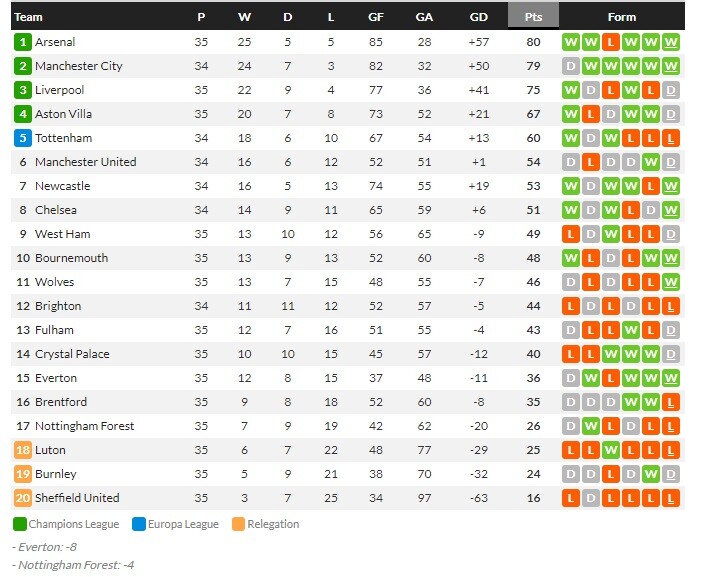Click Burnley's green W form icon
701x577 pixels.
651,474
